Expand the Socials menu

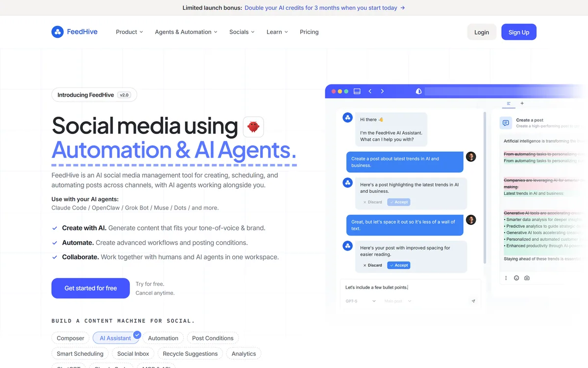click(x=242, y=32)
